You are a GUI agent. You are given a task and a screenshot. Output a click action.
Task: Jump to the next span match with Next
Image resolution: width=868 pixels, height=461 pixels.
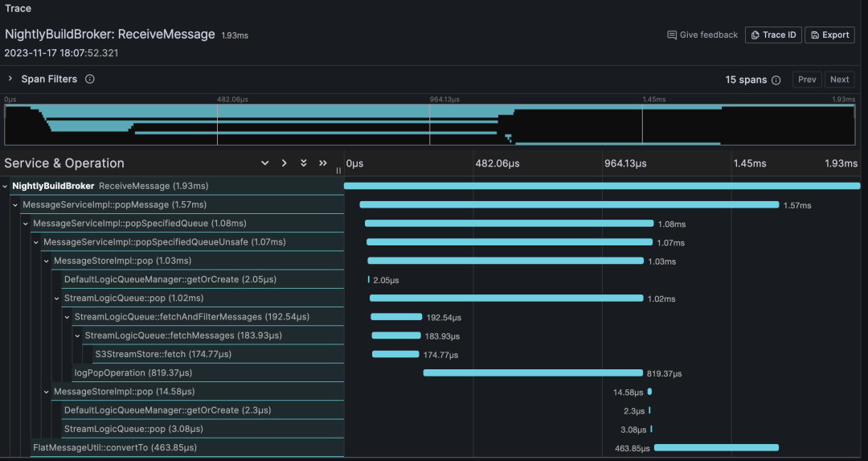(839, 80)
